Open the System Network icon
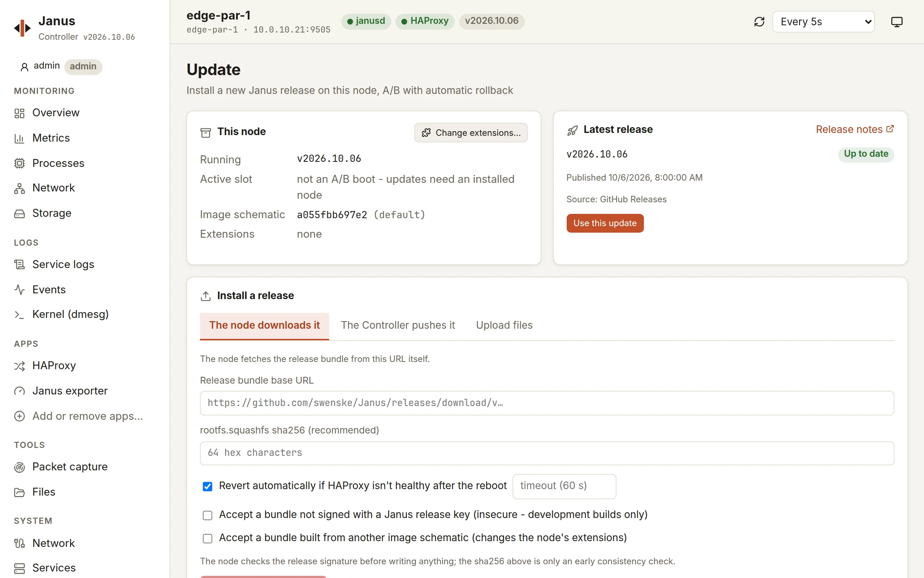Screen dimensions: 924x578 tap(19, 543)
